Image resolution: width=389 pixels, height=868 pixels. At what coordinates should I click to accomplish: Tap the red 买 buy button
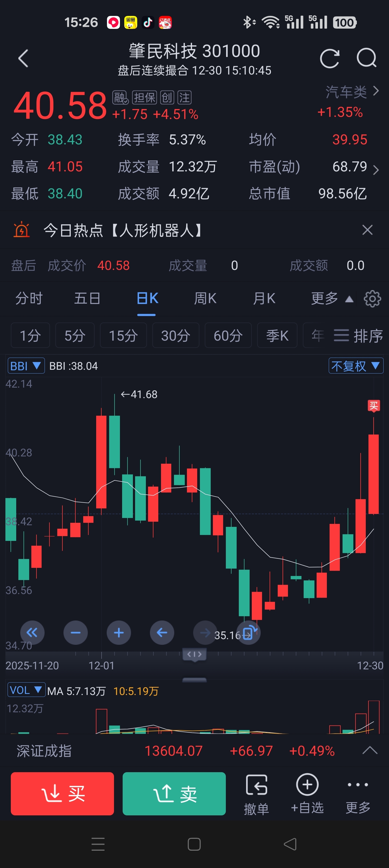click(62, 794)
